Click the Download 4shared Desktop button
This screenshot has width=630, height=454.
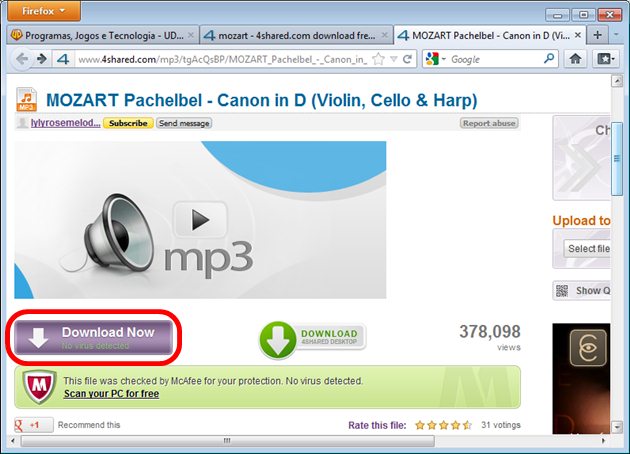pos(313,339)
